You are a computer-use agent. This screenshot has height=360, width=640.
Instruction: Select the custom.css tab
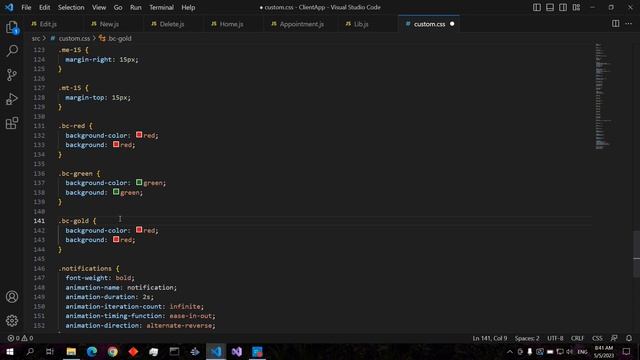pyautogui.click(x=429, y=24)
